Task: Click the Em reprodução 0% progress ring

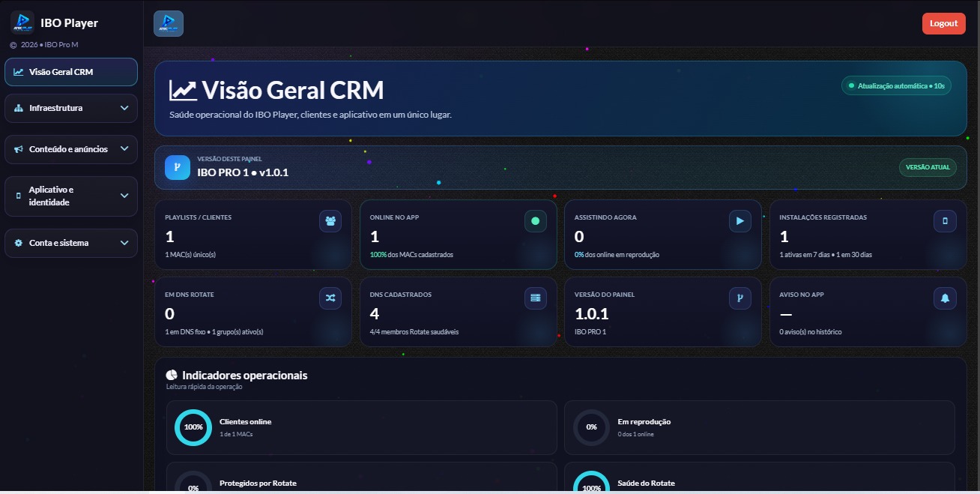Action: point(592,427)
